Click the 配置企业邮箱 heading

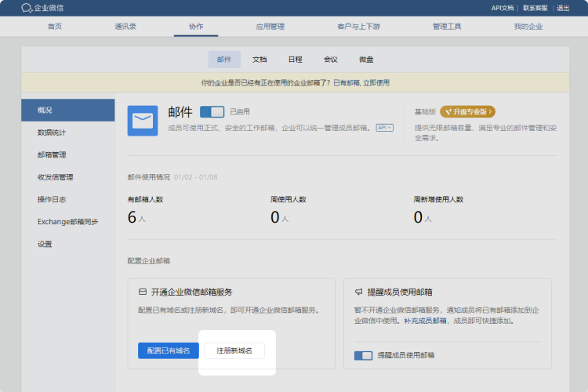[x=149, y=261]
